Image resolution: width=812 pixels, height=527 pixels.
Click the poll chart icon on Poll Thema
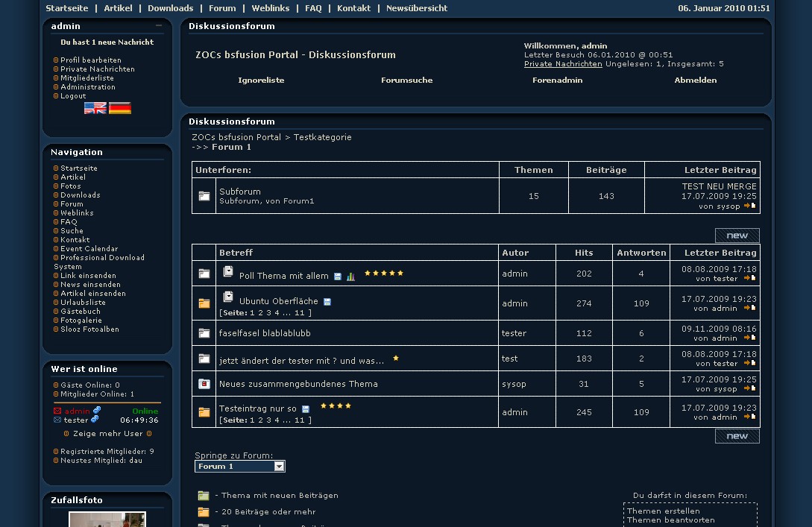pyautogui.click(x=350, y=277)
